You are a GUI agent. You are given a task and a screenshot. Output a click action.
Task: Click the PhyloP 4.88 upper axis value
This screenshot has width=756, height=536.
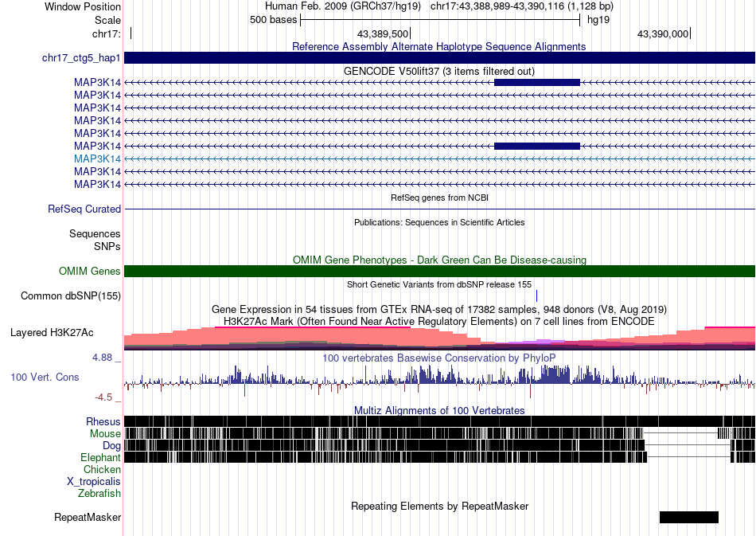[102, 358]
